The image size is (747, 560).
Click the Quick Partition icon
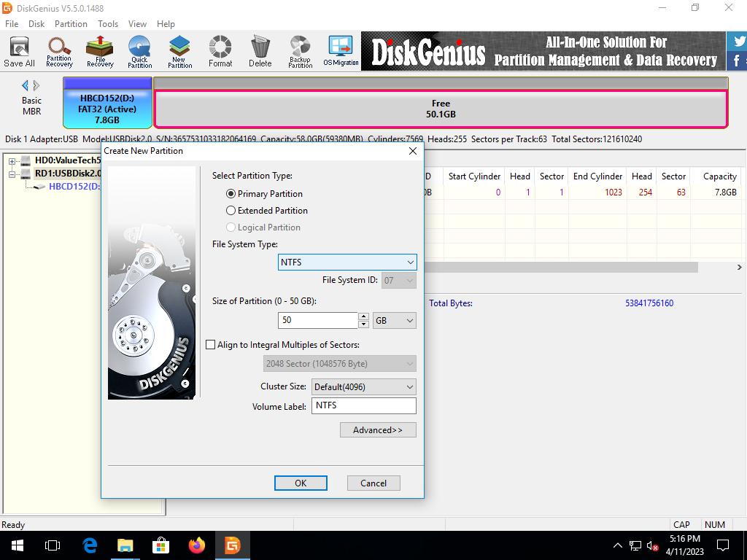point(139,51)
